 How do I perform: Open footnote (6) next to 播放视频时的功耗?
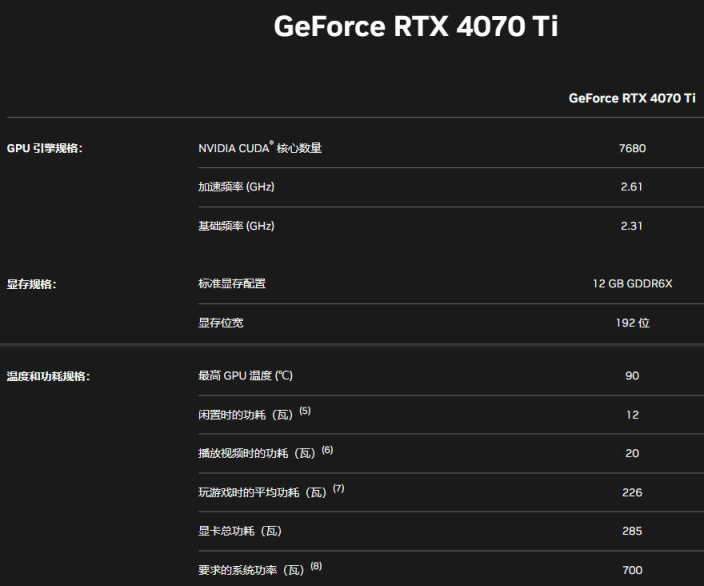click(x=327, y=450)
